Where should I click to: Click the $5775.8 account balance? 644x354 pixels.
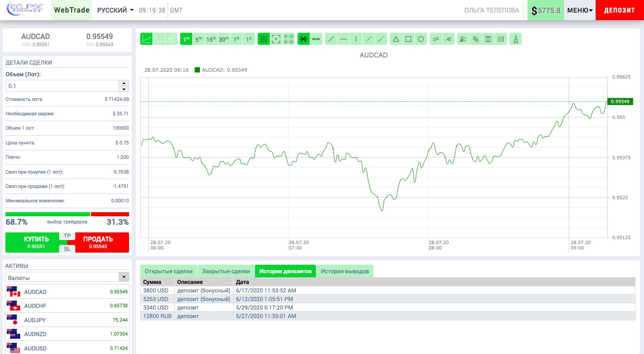click(x=546, y=10)
